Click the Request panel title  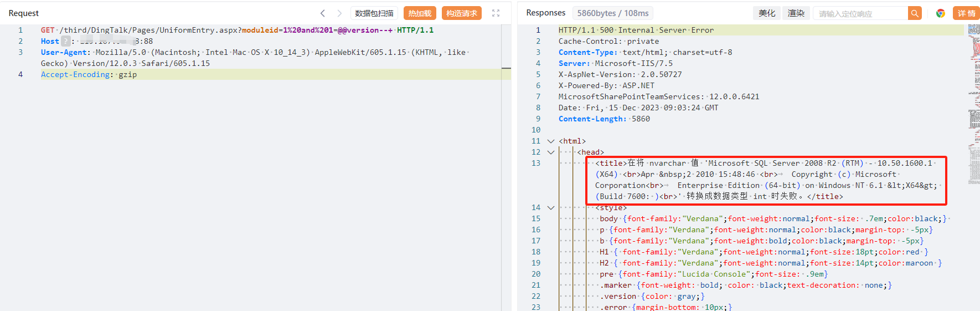pos(24,13)
